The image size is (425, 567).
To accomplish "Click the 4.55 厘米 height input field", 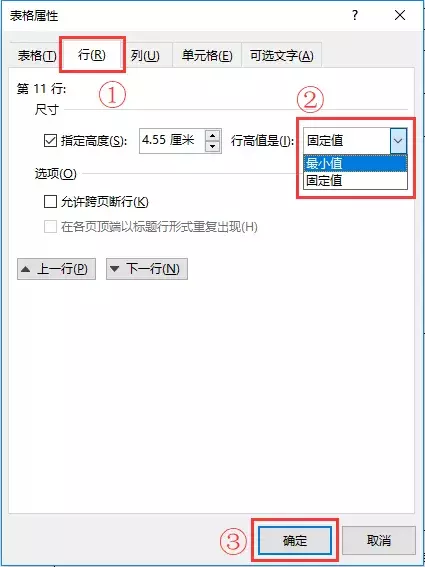I will [172, 140].
